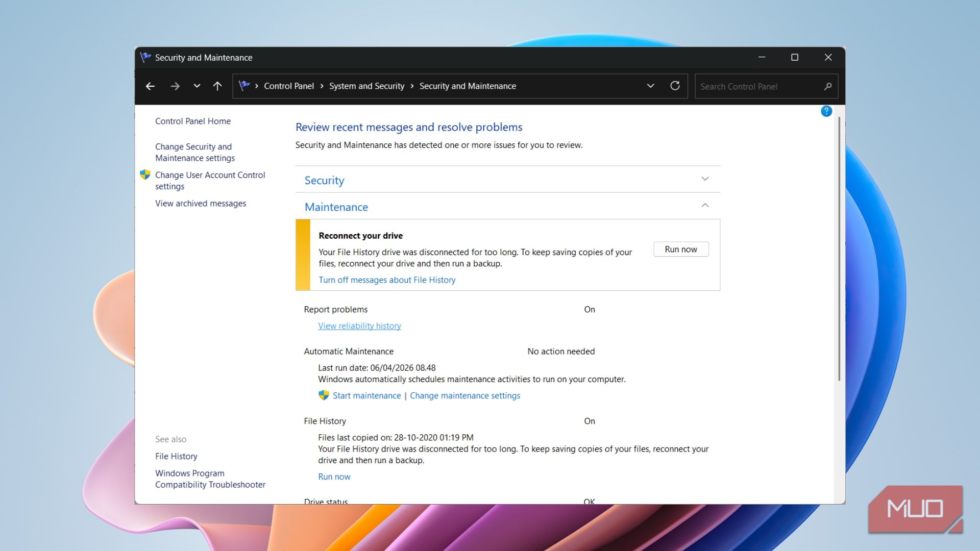The image size is (980, 551).
Task: Open View archived messages
Action: click(x=201, y=203)
